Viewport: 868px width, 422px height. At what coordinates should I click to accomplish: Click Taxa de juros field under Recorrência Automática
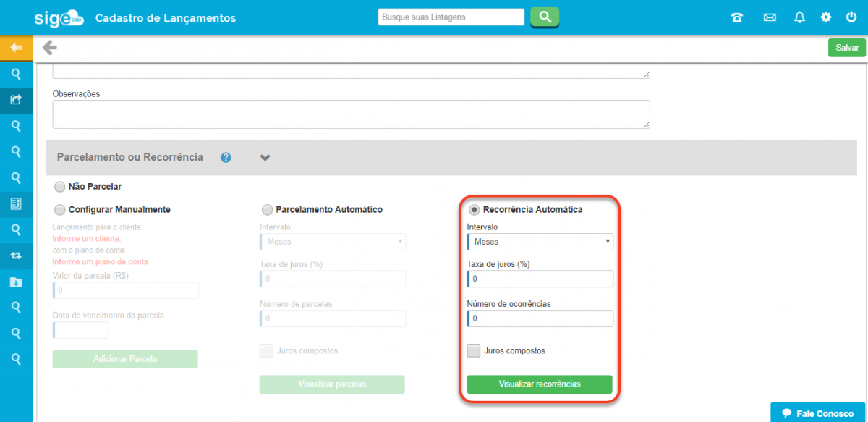coord(540,279)
